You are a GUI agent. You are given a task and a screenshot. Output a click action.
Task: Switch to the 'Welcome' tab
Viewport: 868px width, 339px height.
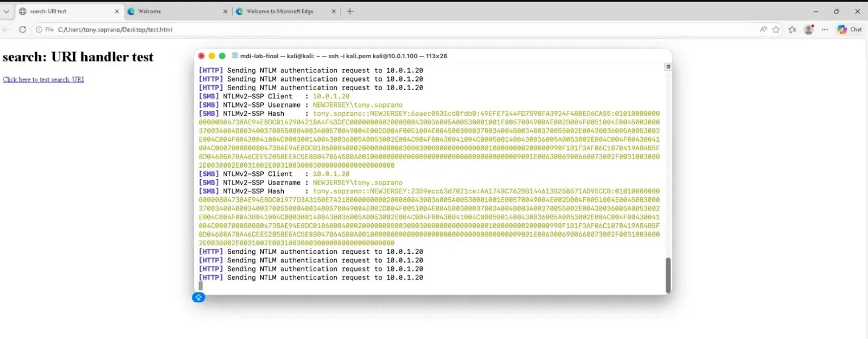[x=177, y=11]
